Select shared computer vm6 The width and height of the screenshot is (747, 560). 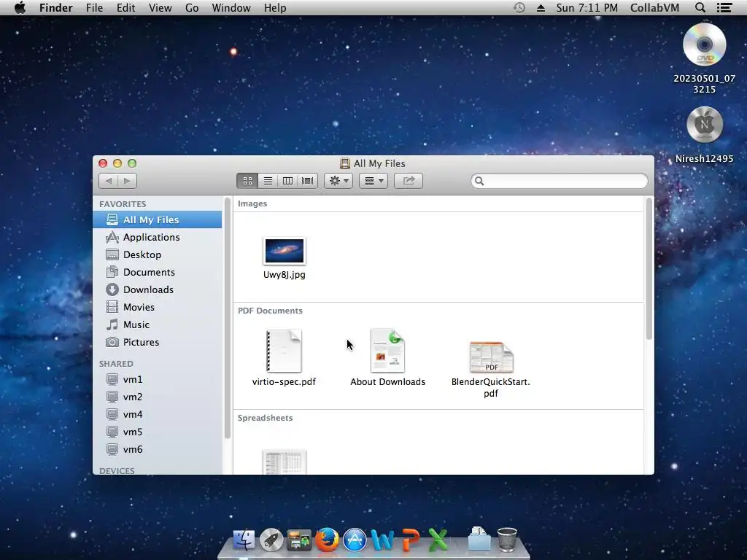[x=158, y=449]
